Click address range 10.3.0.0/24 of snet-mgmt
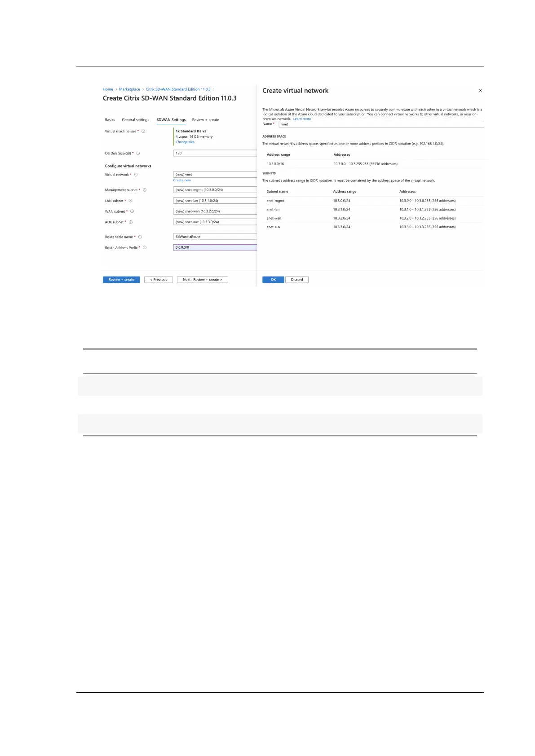 click(x=342, y=201)
